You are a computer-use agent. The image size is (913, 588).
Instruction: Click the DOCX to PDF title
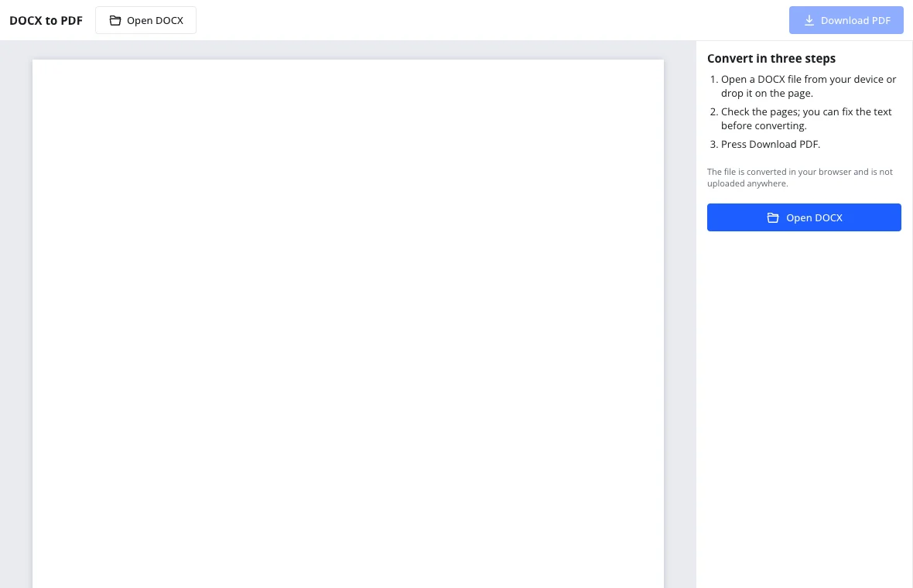pos(46,20)
